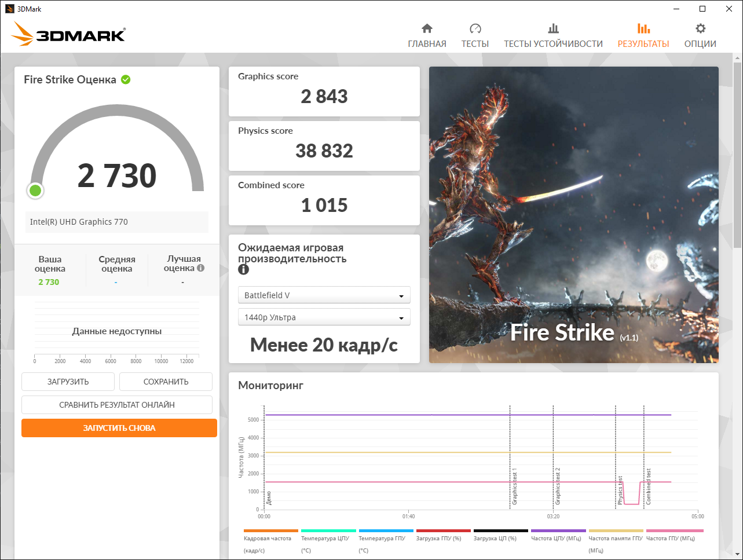Open the ОПЦИИ tab
The width and height of the screenshot is (743, 560).
pos(701,44)
